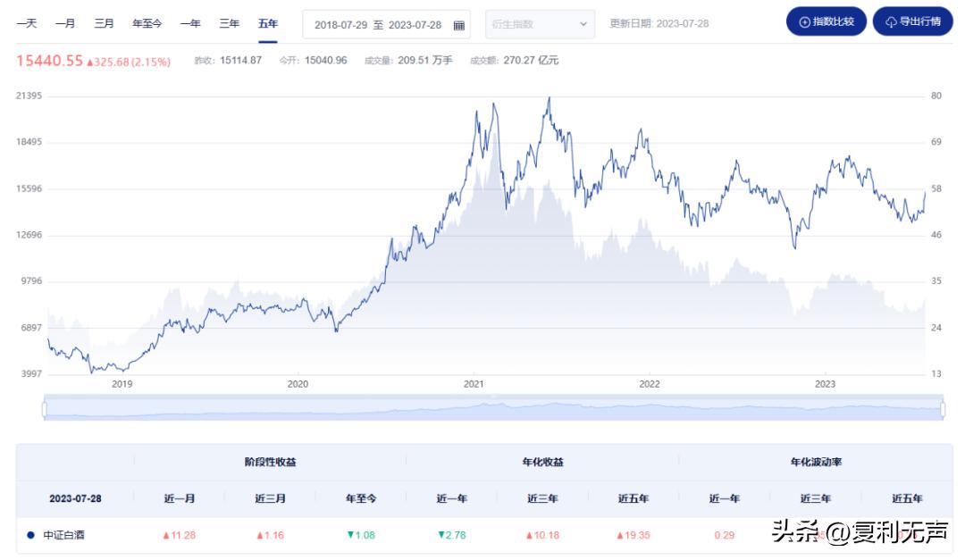Show the 三年 chart range
Image resolution: width=965 pixels, height=560 pixels.
pyautogui.click(x=229, y=23)
